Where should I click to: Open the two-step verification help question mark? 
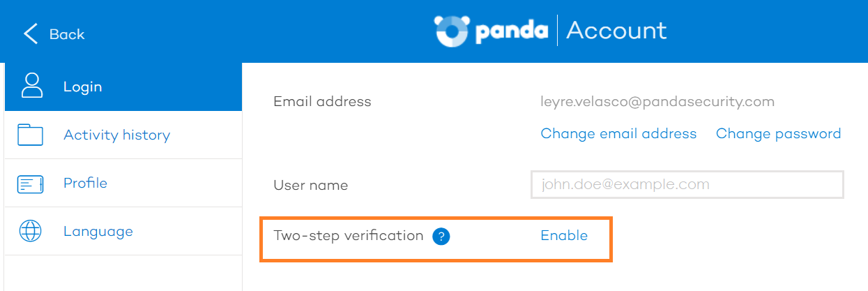click(x=441, y=237)
